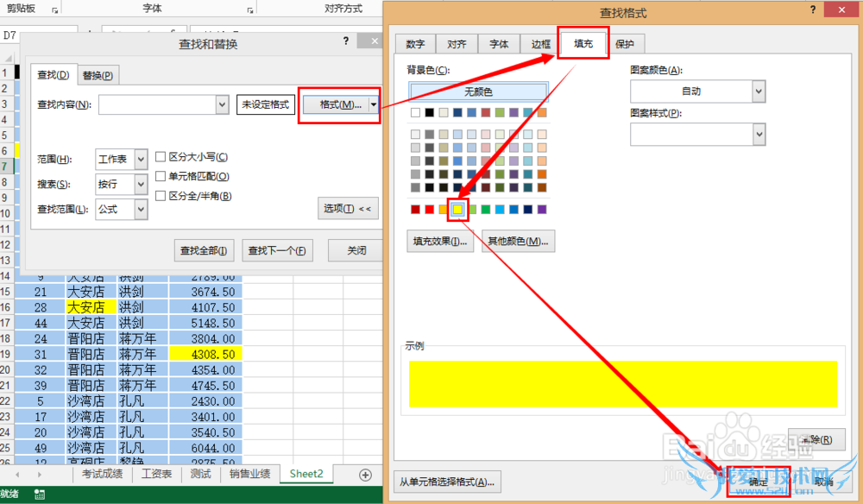The height and width of the screenshot is (504, 863).
Task: Open the 剪贴板 group dialog launcher
Action: (x=55, y=9)
